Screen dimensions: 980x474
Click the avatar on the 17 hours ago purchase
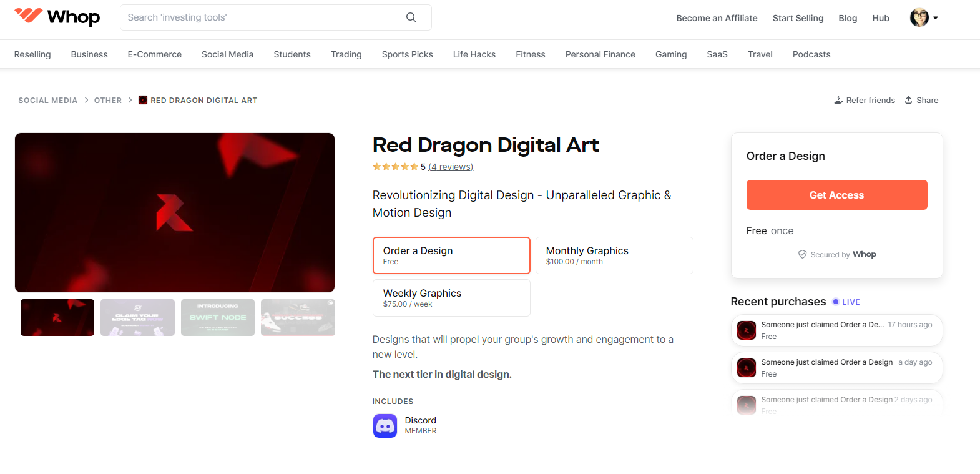(x=747, y=330)
